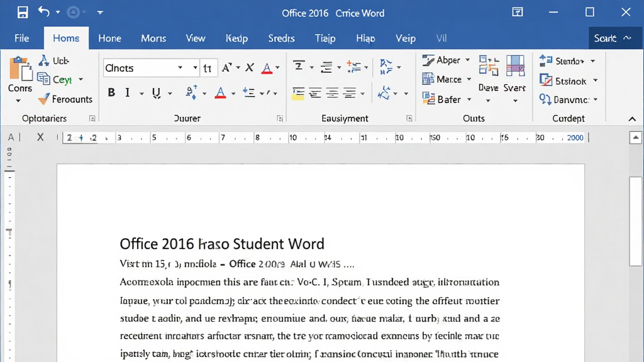This screenshot has height=362, width=644.
Task: Click the vertical scrollbar thumb
Action: pyautogui.click(x=636, y=221)
